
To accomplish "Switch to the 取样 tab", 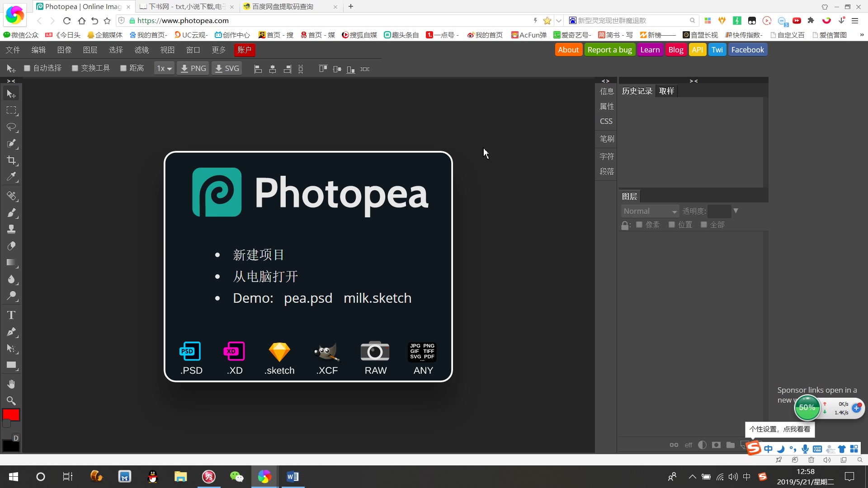I will point(666,91).
